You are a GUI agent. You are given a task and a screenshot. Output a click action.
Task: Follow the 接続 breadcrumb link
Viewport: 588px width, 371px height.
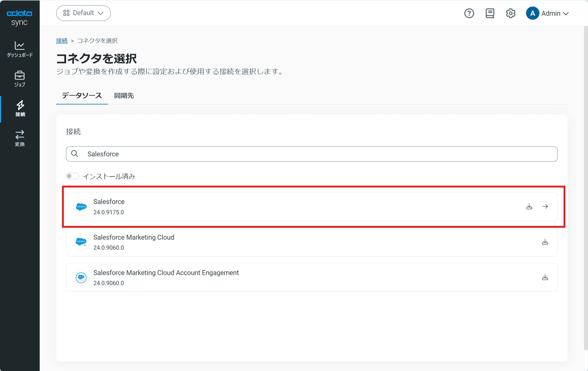pos(62,41)
